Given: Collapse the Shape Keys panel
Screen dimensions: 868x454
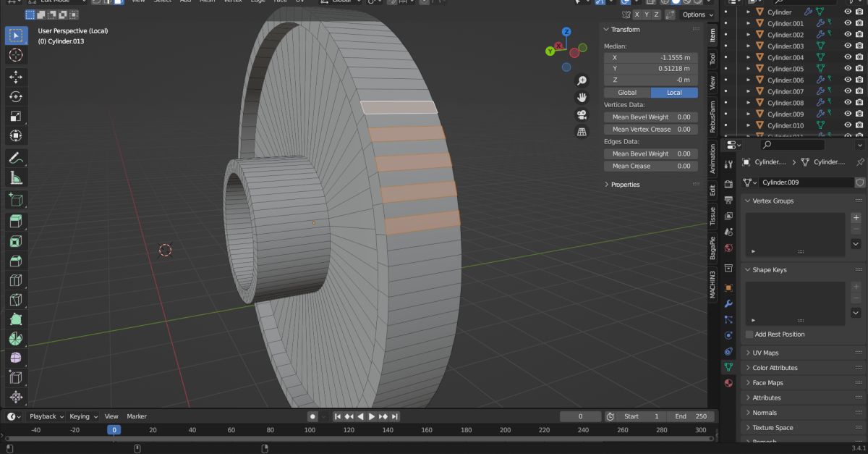Looking at the screenshot, I should [770, 269].
